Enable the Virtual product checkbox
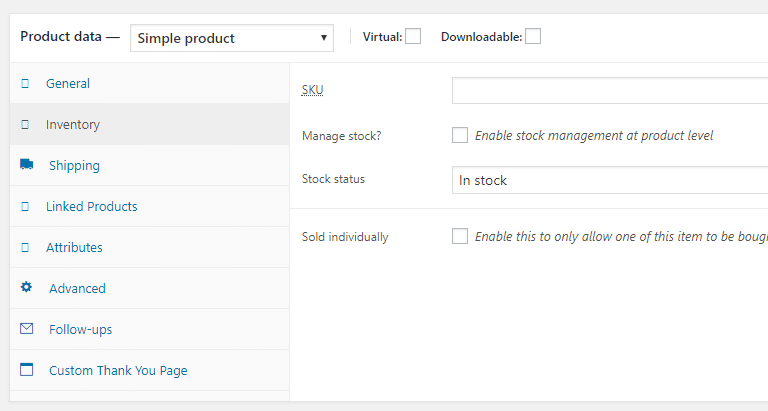Image resolution: width=768 pixels, height=411 pixels. [413, 37]
